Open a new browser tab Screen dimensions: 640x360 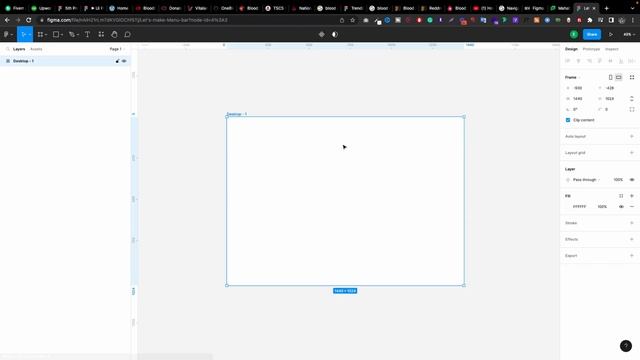click(607, 8)
